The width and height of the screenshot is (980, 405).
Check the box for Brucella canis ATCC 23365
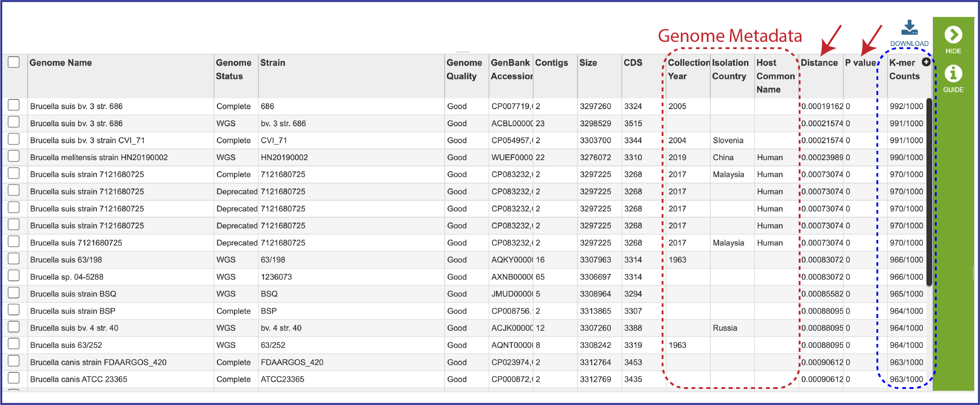pyautogui.click(x=14, y=378)
